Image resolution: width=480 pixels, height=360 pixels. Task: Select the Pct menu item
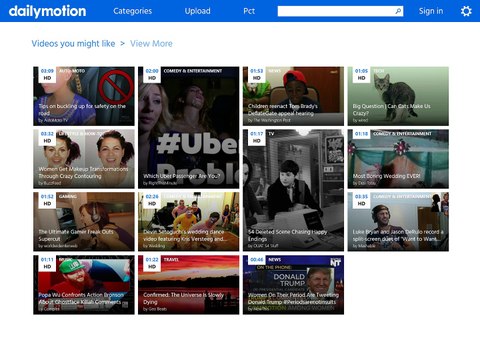coord(249,11)
